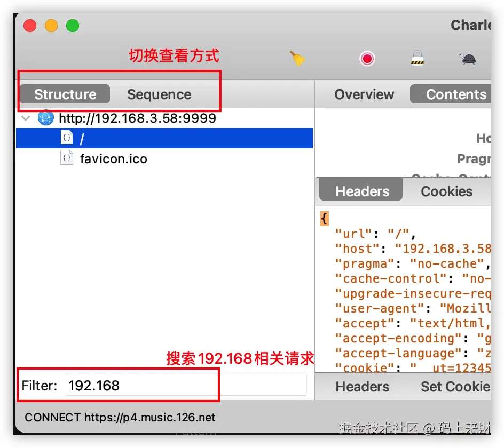Toggle traffic recording with the red record icon
Viewport: 504px width, 448px height.
367,59
